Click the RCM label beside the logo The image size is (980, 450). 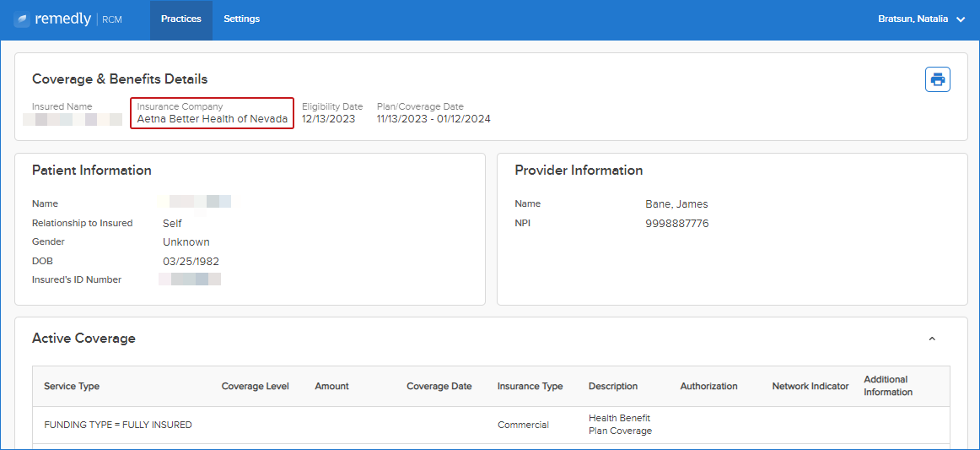coord(112,19)
